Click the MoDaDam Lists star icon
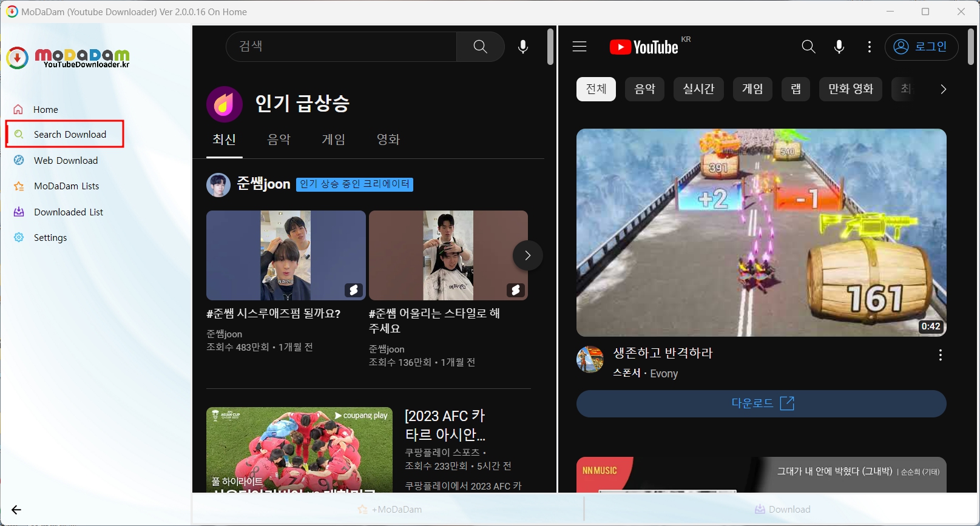 click(19, 186)
